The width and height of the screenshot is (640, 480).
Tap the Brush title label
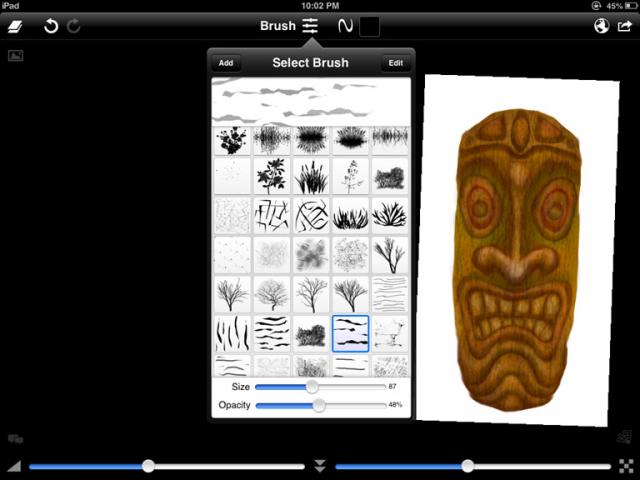[x=277, y=26]
